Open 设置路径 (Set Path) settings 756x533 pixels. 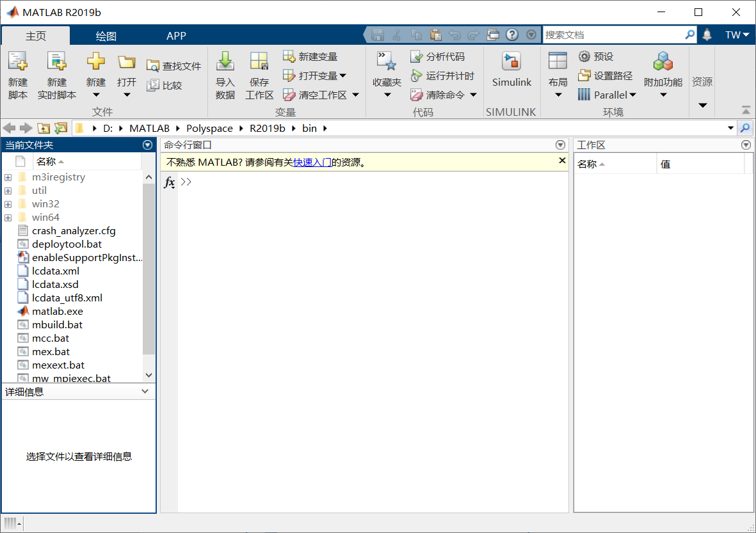pos(606,75)
